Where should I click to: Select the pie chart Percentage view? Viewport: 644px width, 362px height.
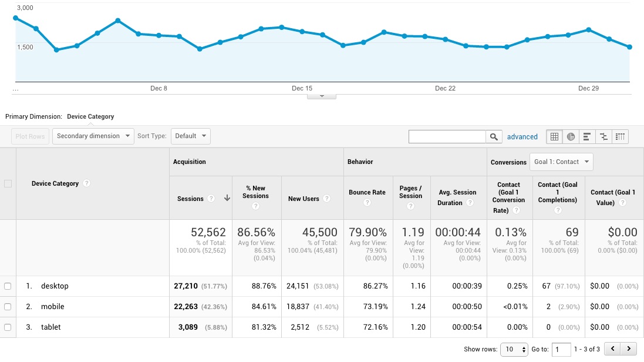coord(571,136)
